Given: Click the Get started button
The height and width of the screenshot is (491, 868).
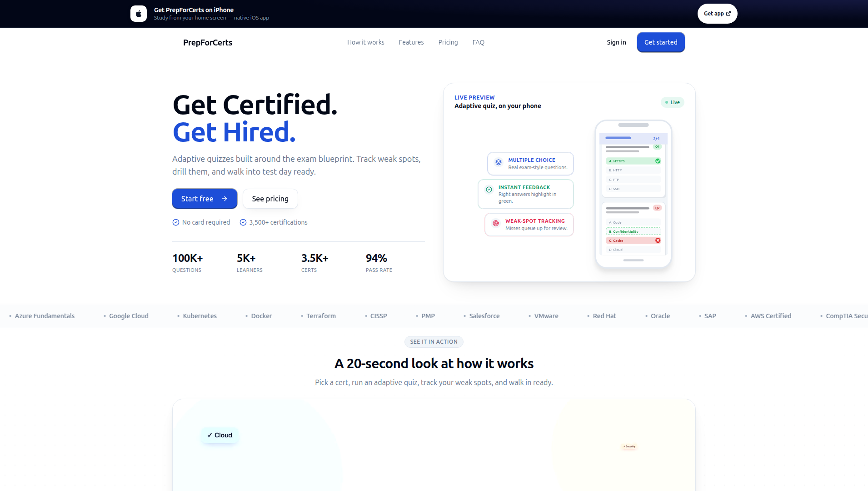Looking at the screenshot, I should (661, 42).
